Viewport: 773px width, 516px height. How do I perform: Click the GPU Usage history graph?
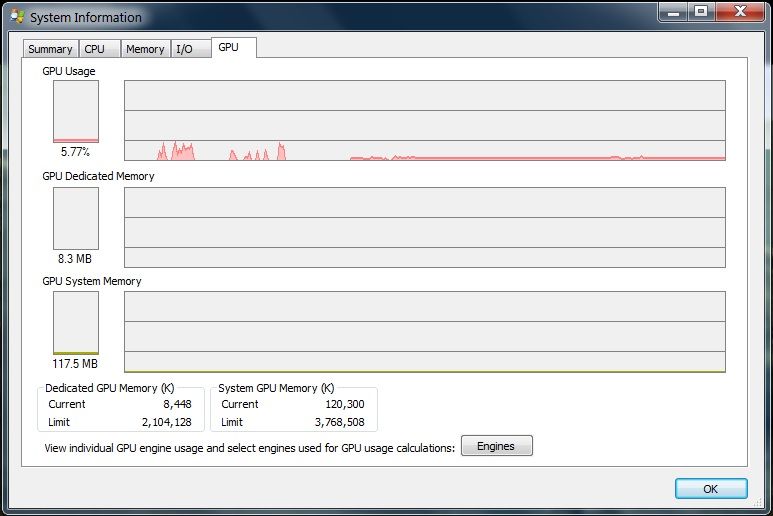click(x=424, y=120)
